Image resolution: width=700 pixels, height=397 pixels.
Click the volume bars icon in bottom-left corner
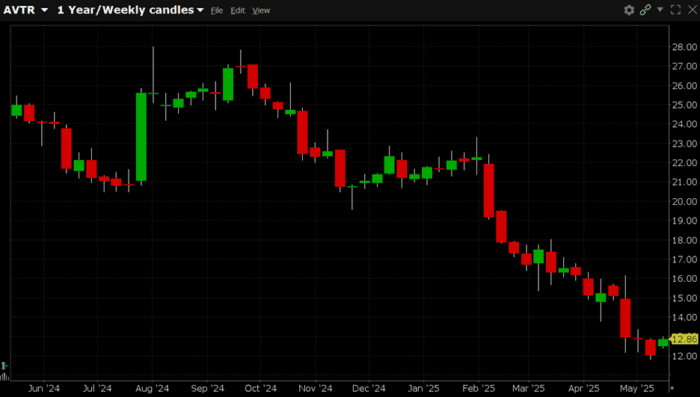[4, 376]
